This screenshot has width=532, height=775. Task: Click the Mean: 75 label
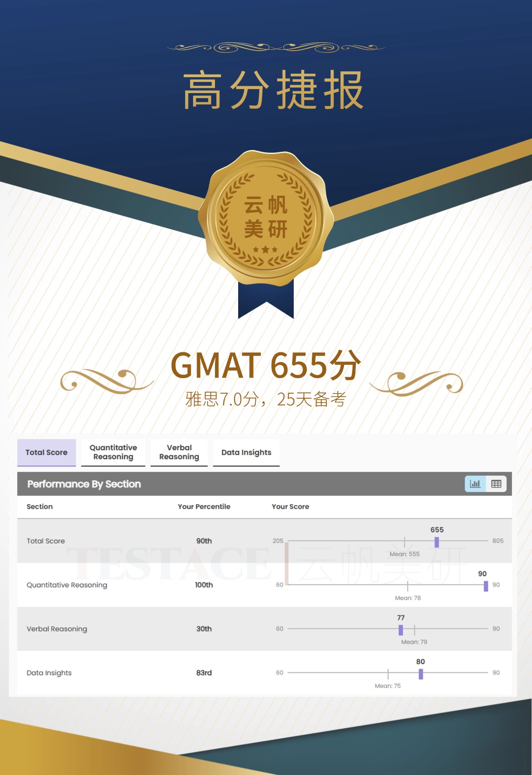point(388,686)
